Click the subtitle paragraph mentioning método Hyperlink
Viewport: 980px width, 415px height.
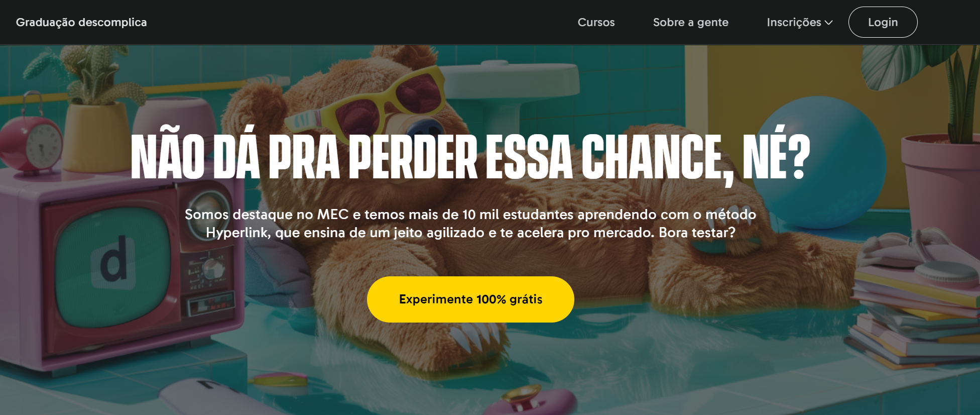pyautogui.click(x=470, y=223)
